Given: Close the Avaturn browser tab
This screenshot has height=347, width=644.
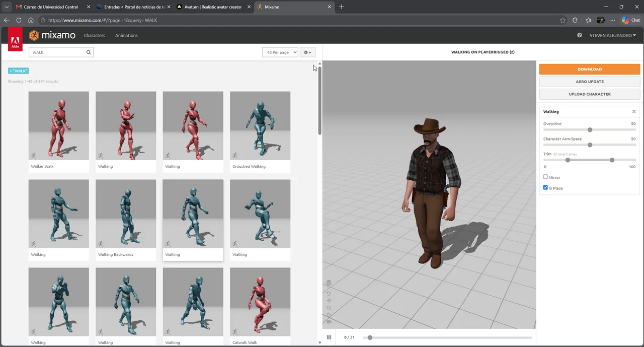Looking at the screenshot, I should tap(249, 7).
